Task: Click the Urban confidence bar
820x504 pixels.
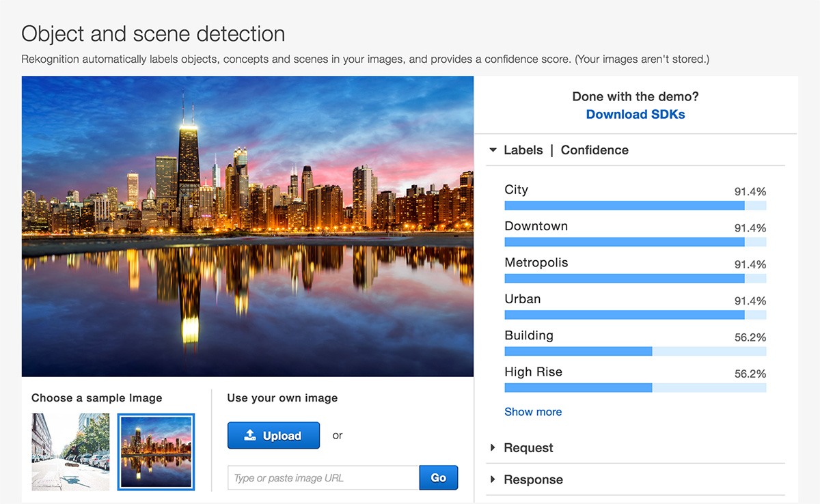Action: 635,315
